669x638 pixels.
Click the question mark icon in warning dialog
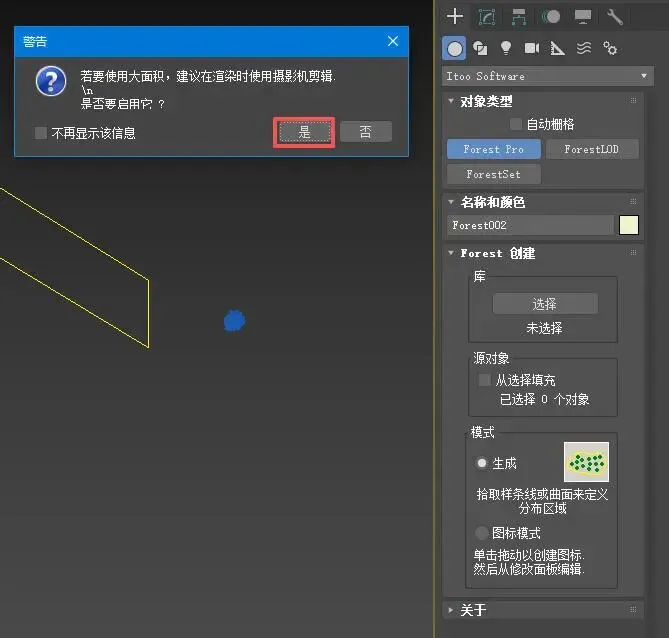51,81
